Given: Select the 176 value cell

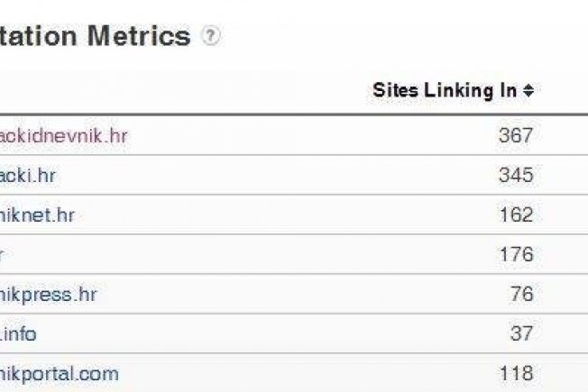Looking at the screenshot, I should point(517,254).
